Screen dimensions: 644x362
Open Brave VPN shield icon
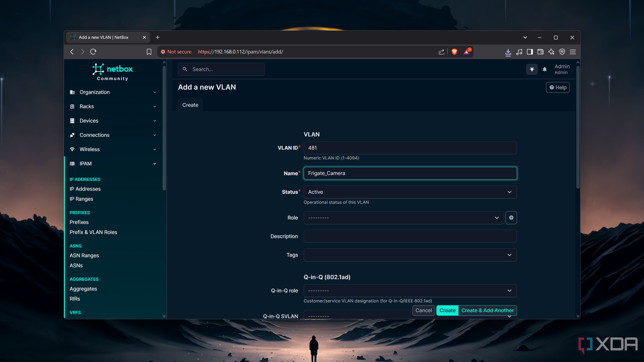(562, 52)
